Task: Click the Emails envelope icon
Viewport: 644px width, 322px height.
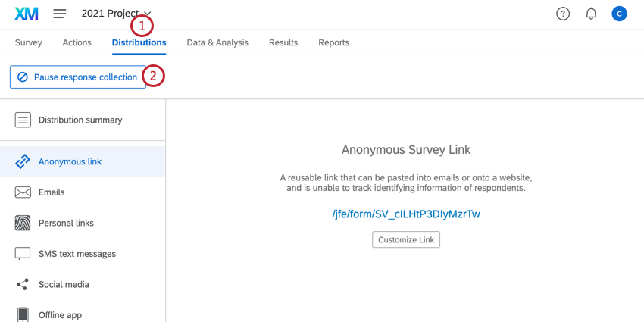Action: 23,192
